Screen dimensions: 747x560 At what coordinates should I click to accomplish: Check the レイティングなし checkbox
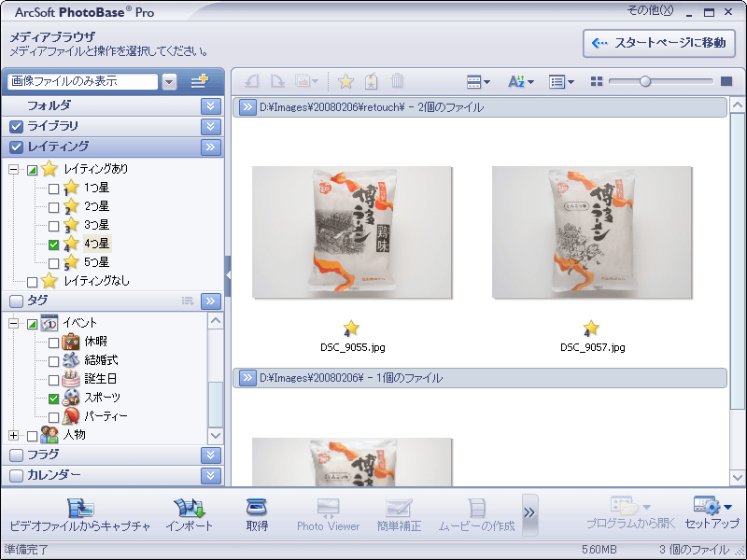[32, 282]
